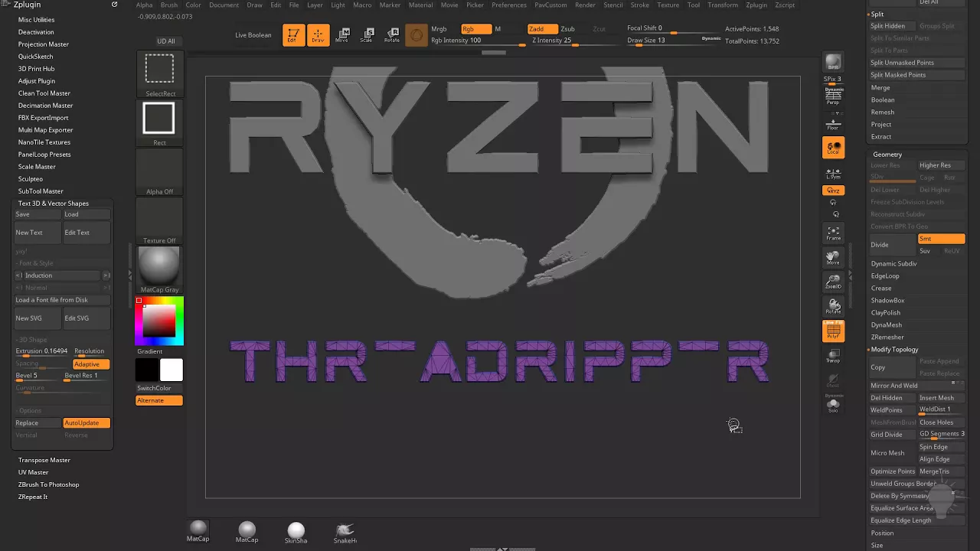Pick the SnakeHook brush at bottom shelf
The image size is (980, 551).
[345, 532]
